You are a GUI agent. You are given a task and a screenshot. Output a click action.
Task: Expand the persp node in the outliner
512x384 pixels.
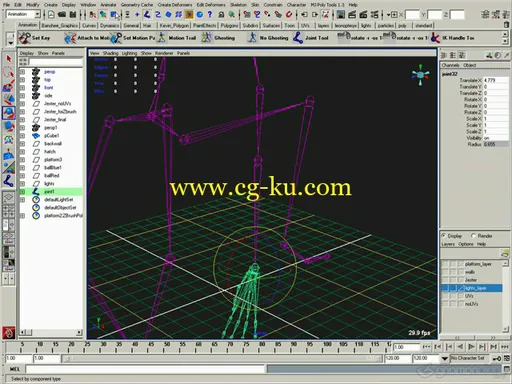click(22, 72)
